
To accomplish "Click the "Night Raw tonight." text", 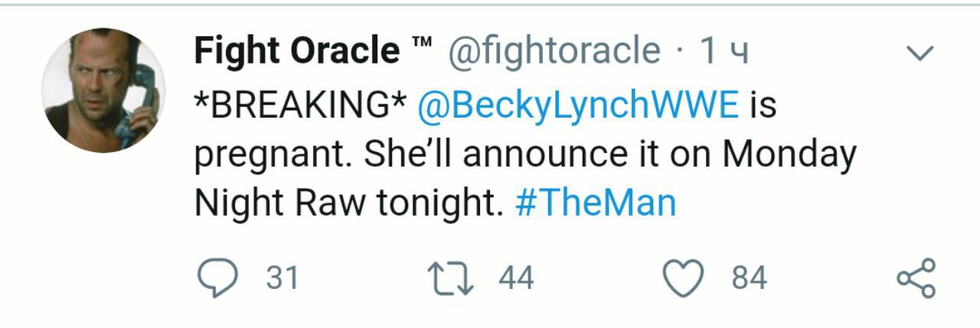I will [347, 203].
